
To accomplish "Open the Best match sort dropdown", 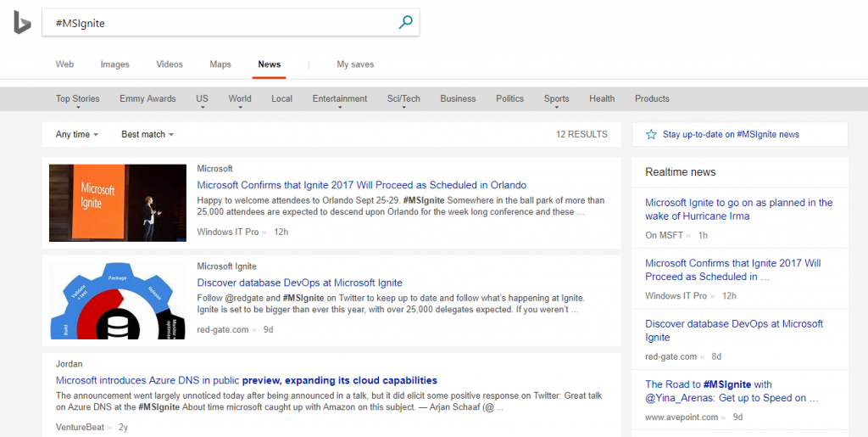I will click(147, 134).
